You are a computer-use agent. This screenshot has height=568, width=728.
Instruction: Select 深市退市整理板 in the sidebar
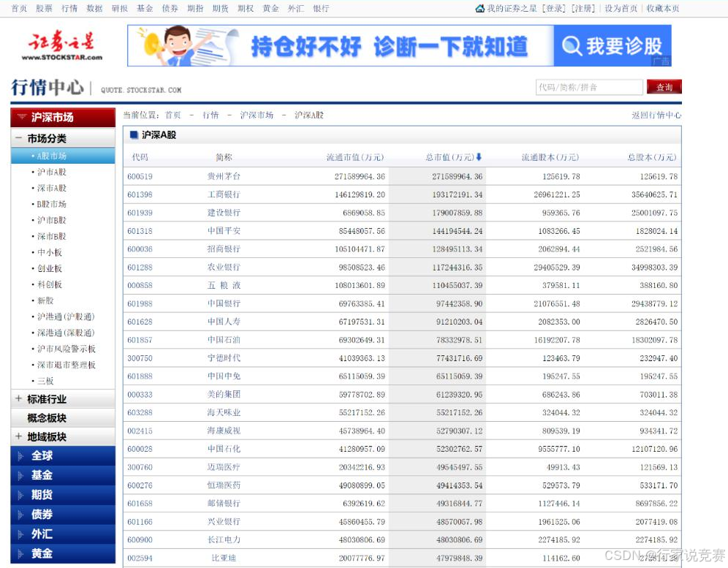click(67, 365)
